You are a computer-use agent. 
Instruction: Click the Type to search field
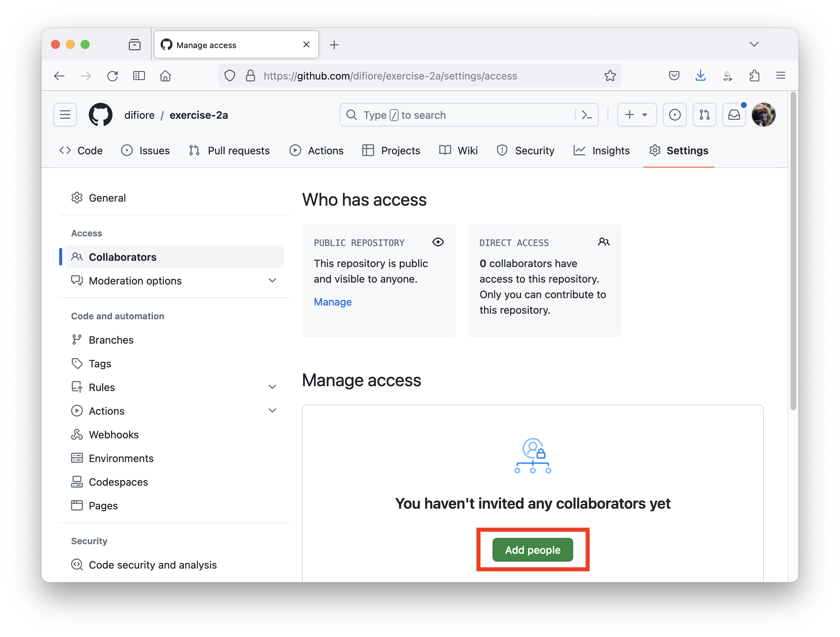click(456, 115)
